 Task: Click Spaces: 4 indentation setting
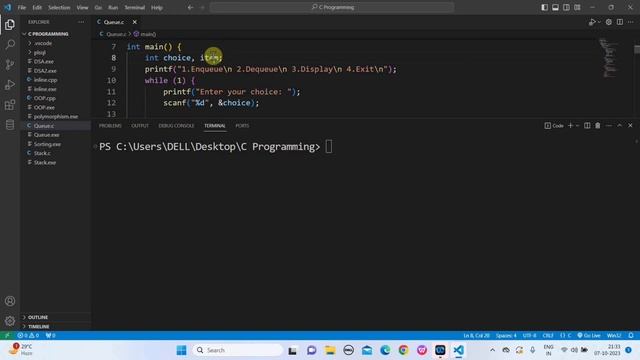point(506,336)
